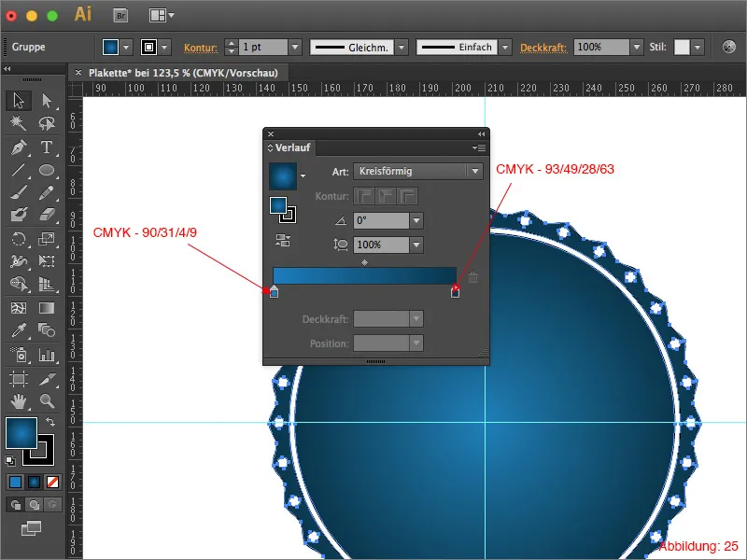Select the Gradient tool in toolbox
747x560 pixels.
click(x=46, y=308)
